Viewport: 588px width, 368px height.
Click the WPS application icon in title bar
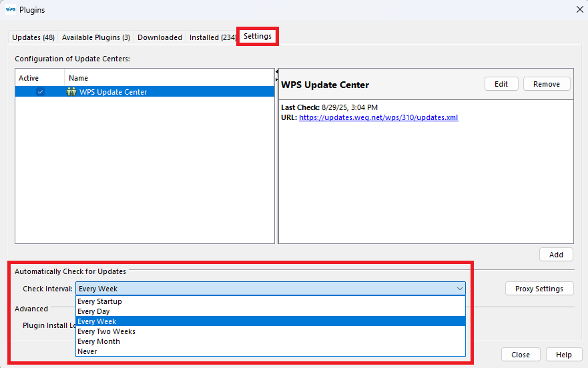pyautogui.click(x=11, y=9)
